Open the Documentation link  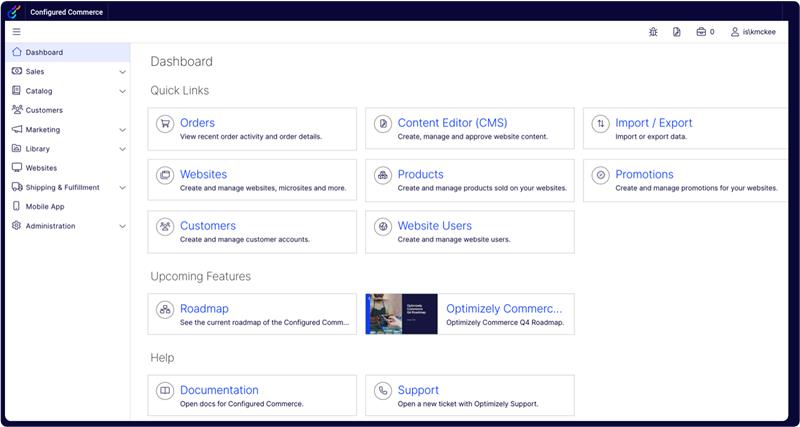click(219, 390)
